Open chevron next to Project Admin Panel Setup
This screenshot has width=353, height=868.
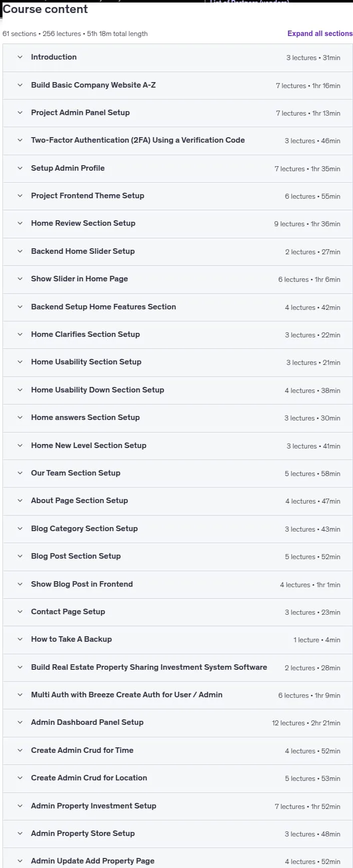pyautogui.click(x=20, y=113)
